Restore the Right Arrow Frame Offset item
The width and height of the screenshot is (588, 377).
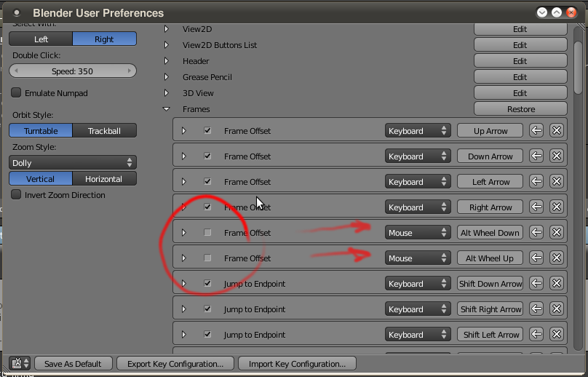pyautogui.click(x=536, y=207)
